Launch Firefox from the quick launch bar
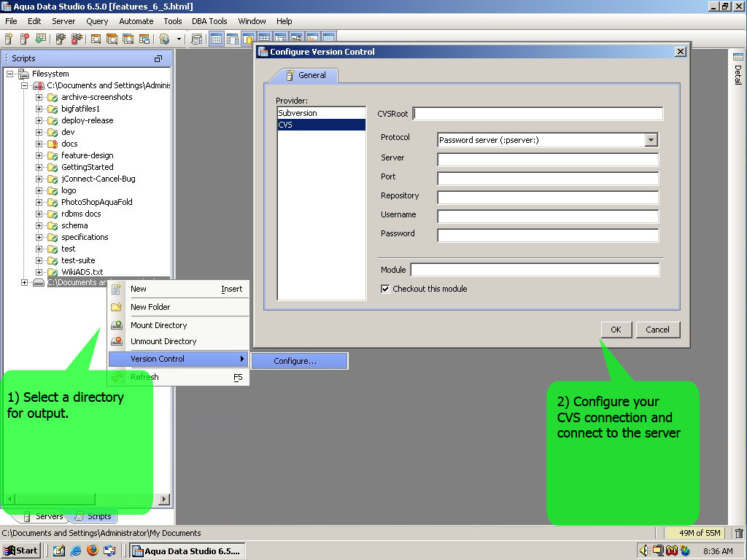Viewport: 747px width, 560px height. (x=93, y=551)
